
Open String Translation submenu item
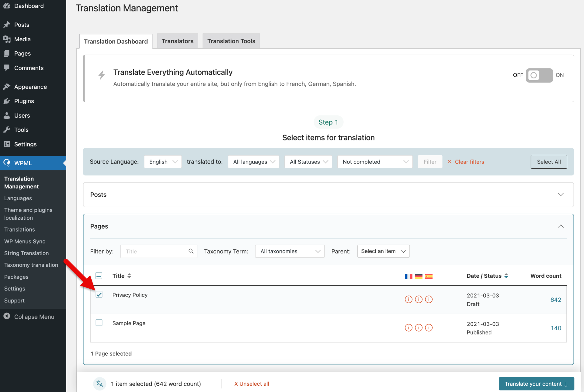point(26,253)
